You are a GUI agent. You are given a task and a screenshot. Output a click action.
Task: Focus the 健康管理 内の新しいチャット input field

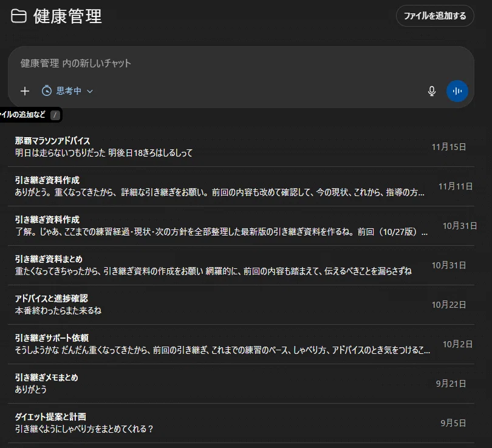[x=241, y=64]
